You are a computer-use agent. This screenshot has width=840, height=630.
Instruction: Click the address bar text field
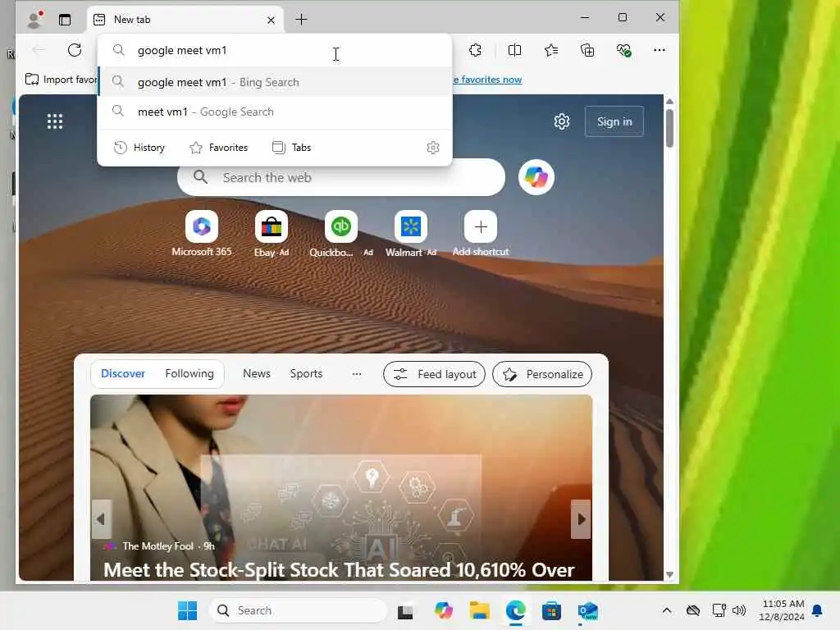tap(274, 50)
